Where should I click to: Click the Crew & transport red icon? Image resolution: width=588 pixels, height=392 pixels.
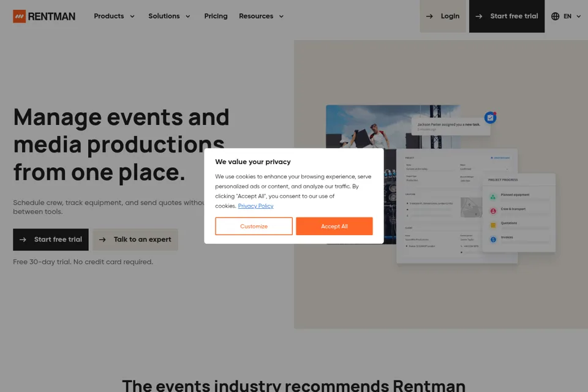pos(493,211)
